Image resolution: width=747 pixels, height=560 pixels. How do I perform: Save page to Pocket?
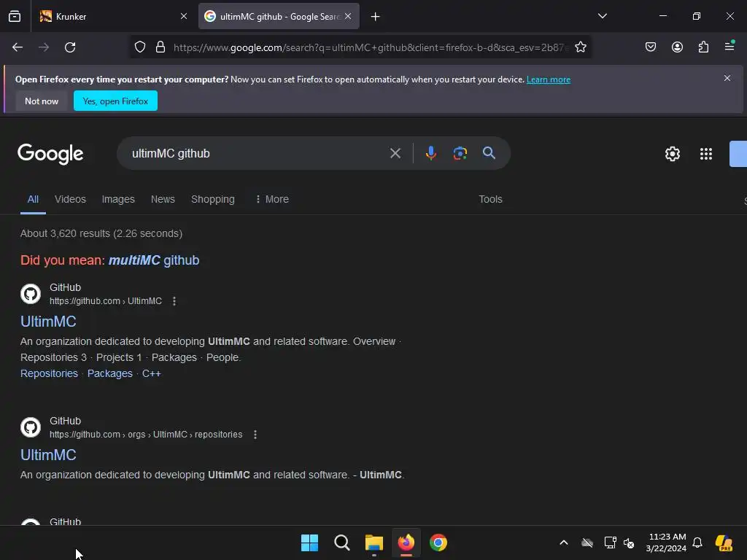[x=651, y=47]
